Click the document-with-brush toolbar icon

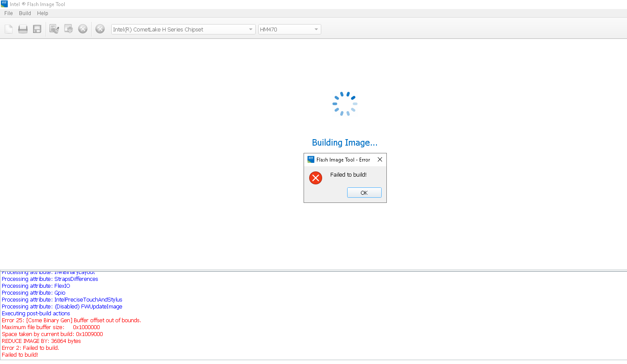coord(54,29)
